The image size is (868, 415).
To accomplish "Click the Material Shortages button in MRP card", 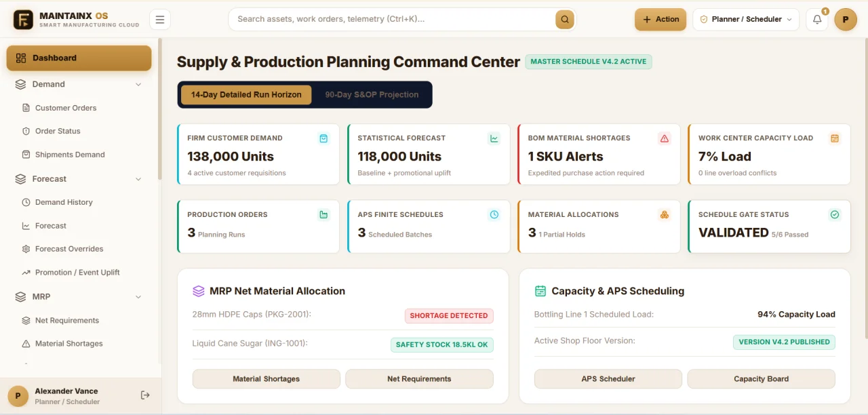I will coord(267,379).
